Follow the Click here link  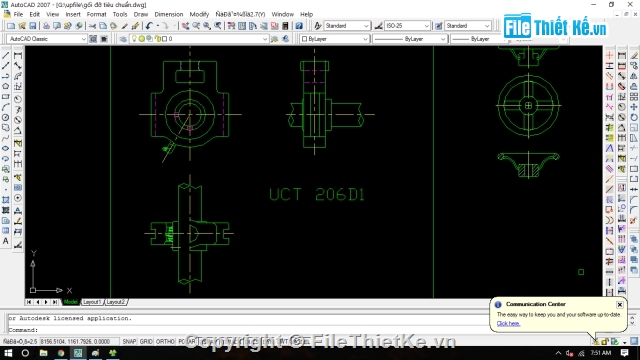(x=508, y=323)
